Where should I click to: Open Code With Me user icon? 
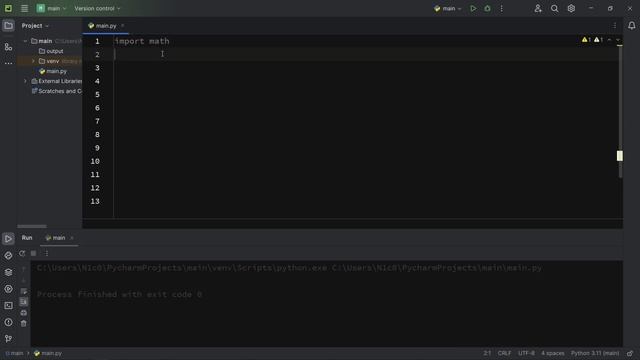(x=538, y=8)
